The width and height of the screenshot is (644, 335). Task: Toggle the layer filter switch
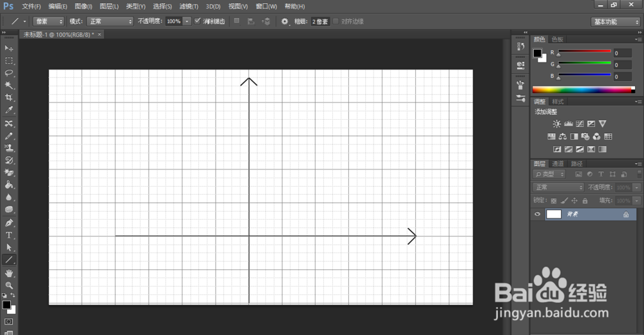click(639, 175)
